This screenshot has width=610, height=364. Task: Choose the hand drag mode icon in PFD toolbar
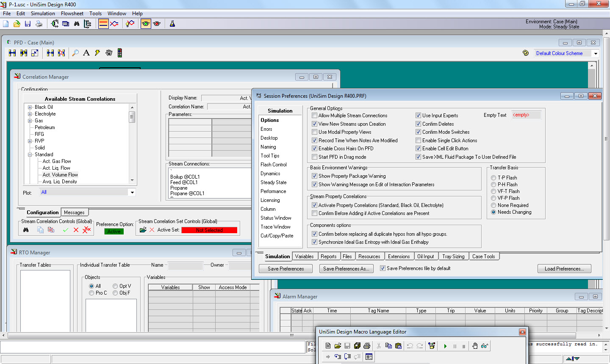point(109,53)
